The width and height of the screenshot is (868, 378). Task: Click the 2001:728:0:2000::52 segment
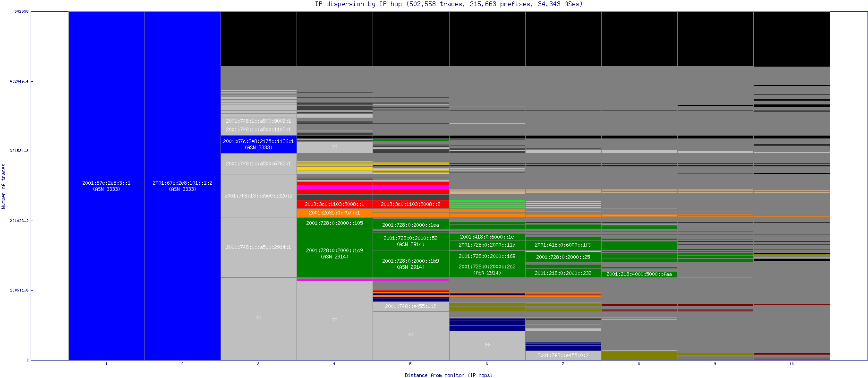coord(411,241)
